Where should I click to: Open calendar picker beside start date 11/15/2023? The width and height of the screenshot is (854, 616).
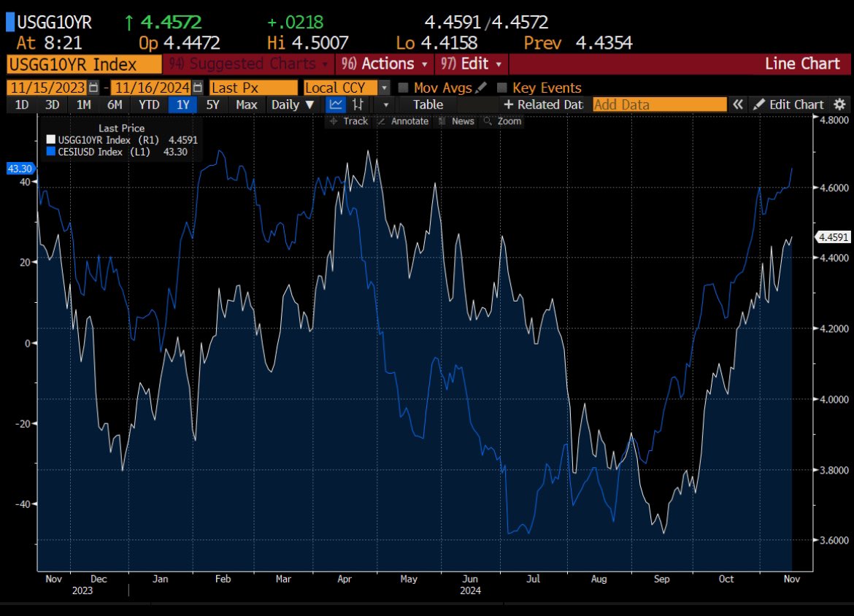click(x=93, y=88)
